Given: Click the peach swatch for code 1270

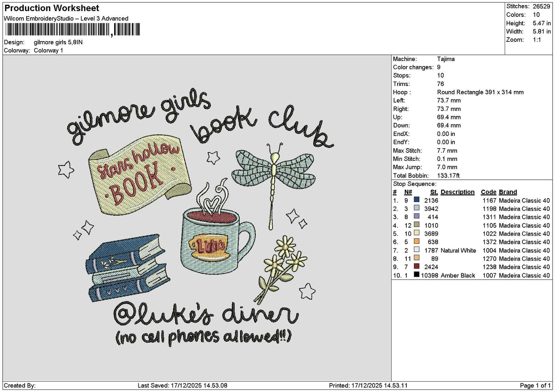Looking at the screenshot, I should pyautogui.click(x=416, y=258).
